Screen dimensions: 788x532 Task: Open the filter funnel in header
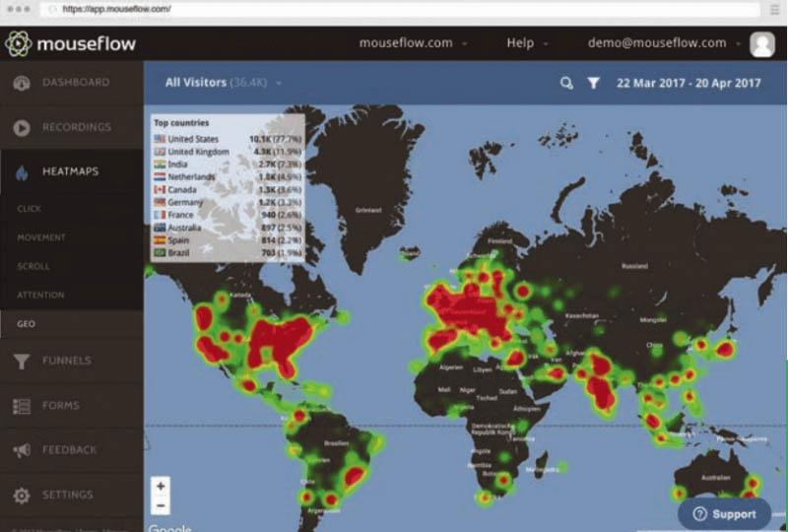(x=593, y=84)
